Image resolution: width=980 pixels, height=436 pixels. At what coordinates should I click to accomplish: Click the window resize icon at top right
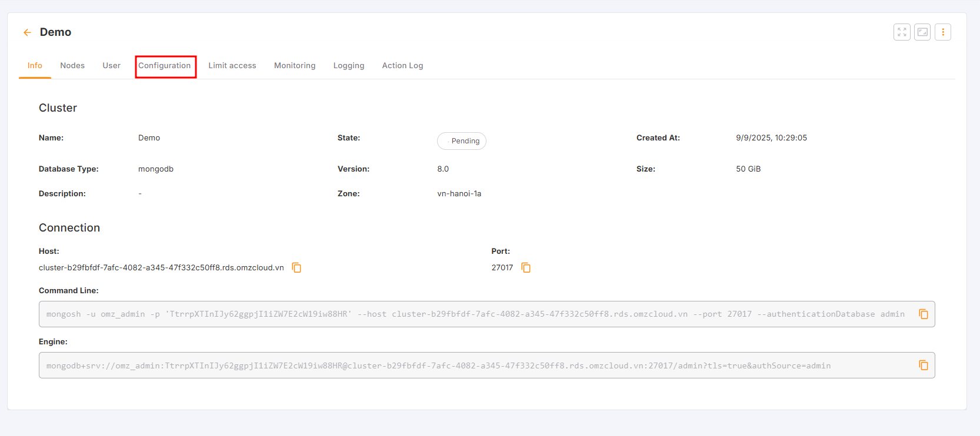click(922, 32)
